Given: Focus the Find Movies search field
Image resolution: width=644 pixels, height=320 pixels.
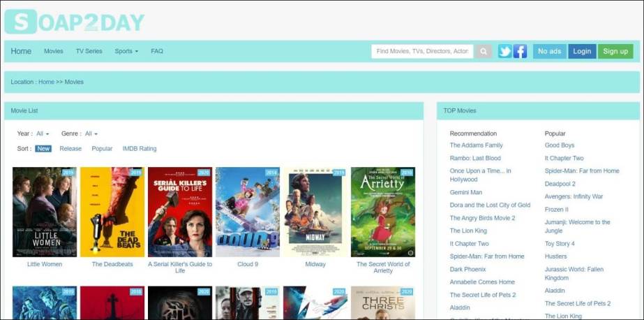Looking at the screenshot, I should coord(422,51).
